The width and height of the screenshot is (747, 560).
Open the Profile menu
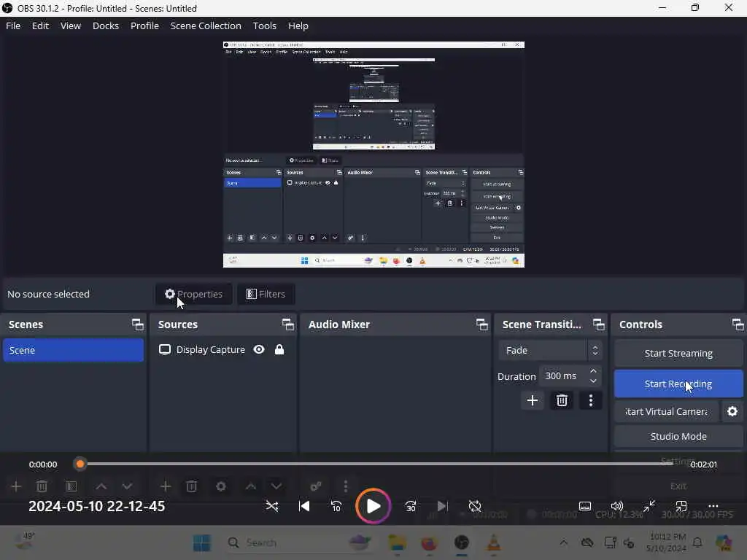pyautogui.click(x=145, y=26)
